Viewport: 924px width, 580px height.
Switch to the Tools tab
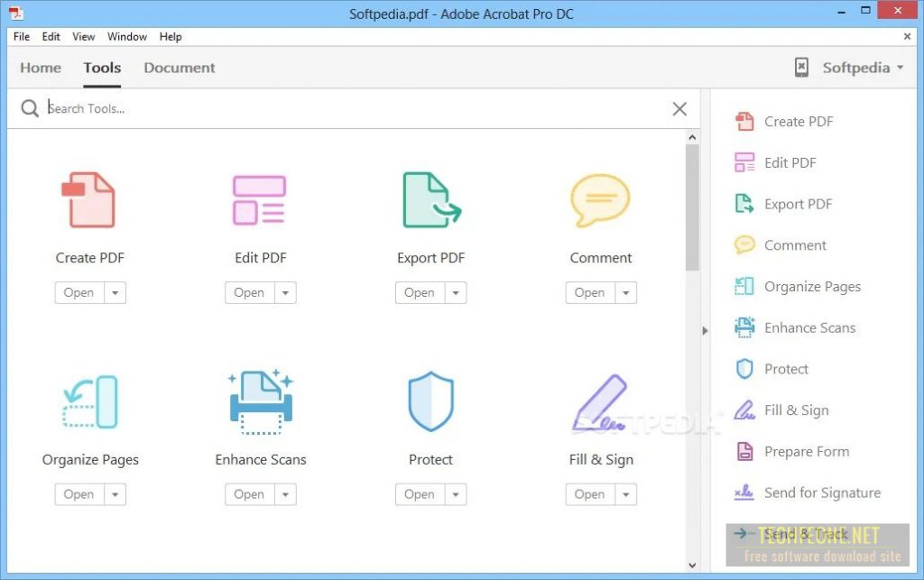(102, 68)
